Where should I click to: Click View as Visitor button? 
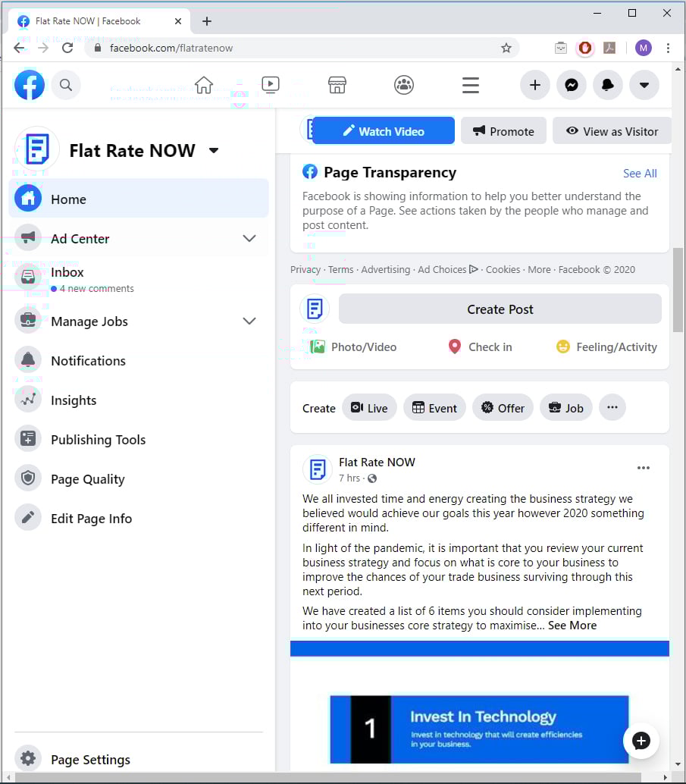[612, 131]
